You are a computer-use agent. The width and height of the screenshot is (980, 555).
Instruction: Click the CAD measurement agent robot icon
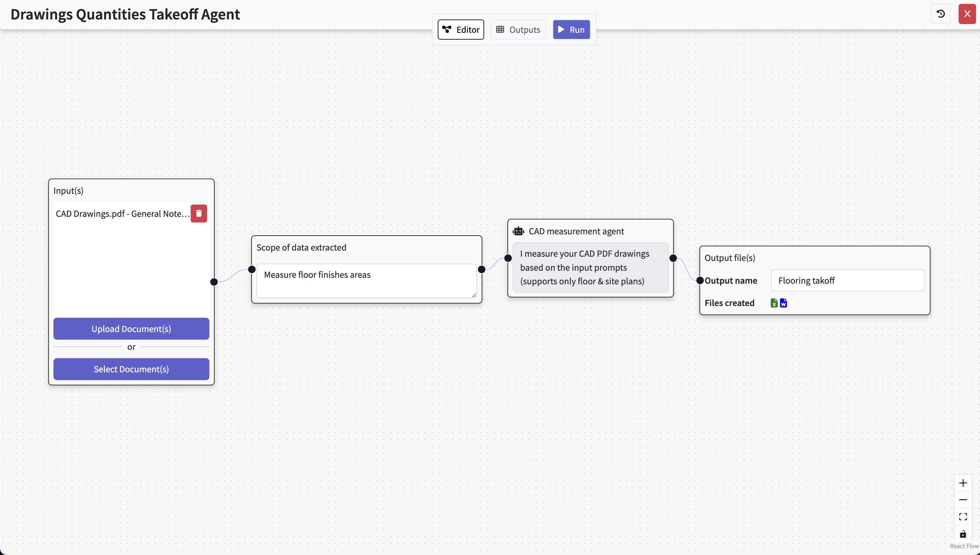[x=518, y=231]
